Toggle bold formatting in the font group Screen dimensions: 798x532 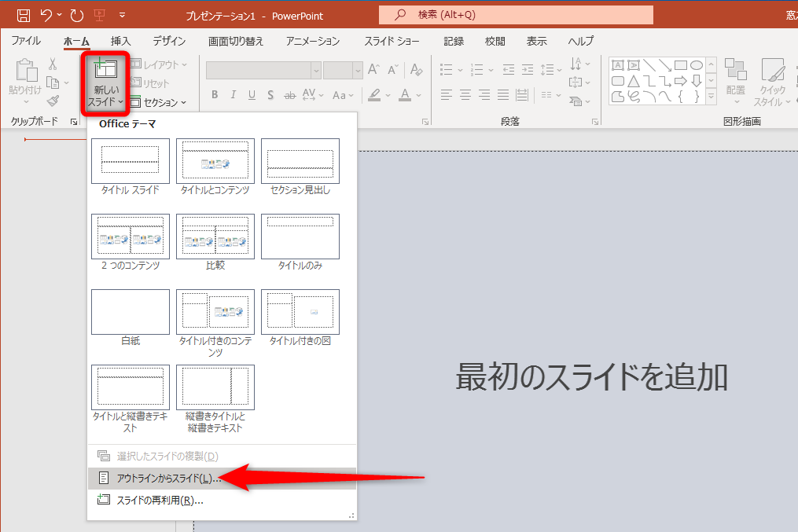point(215,95)
